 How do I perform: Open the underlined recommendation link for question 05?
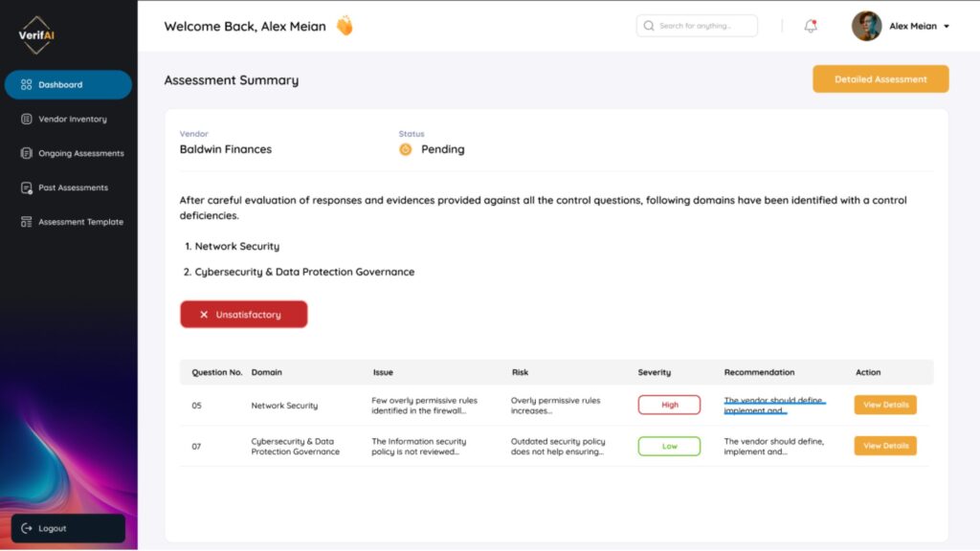pos(774,406)
